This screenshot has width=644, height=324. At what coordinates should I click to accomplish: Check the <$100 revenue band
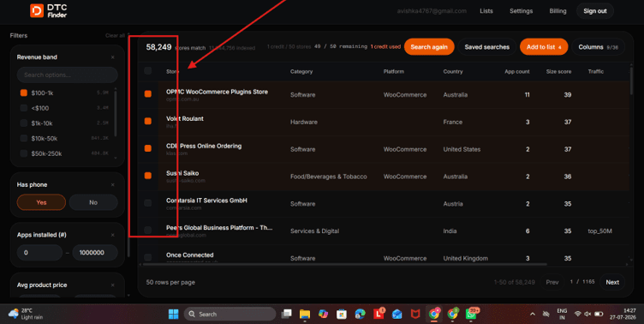point(24,108)
